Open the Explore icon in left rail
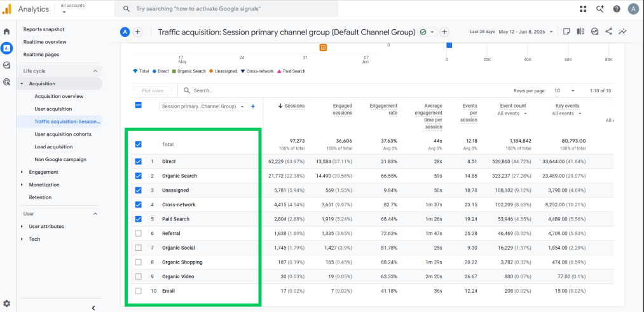 [6, 65]
